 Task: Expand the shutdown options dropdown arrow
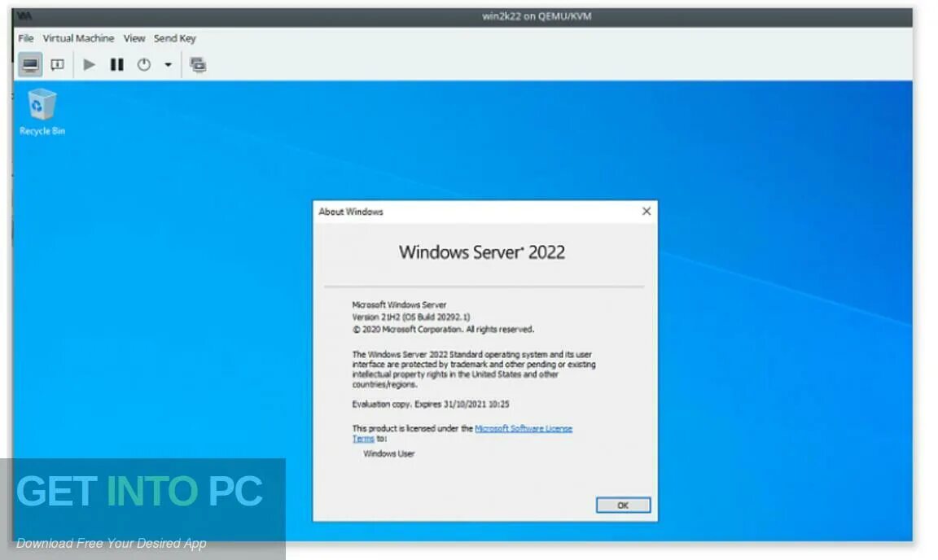pyautogui.click(x=168, y=64)
